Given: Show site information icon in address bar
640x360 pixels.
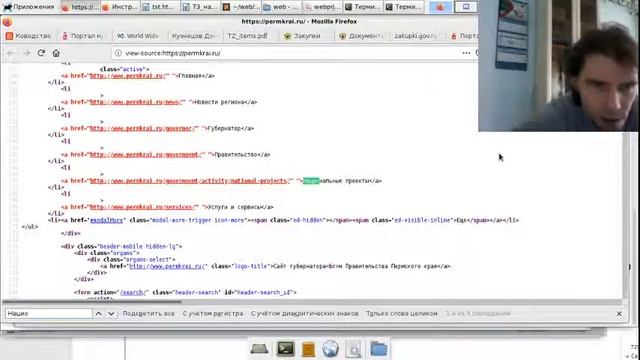Looking at the screenshot, I should pos(118,53).
